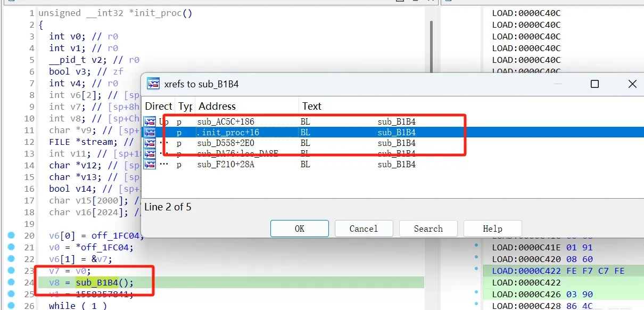This screenshot has height=310, width=644.
Task: Click BL instruction text in sub_F210+28A row
Action: tap(305, 165)
